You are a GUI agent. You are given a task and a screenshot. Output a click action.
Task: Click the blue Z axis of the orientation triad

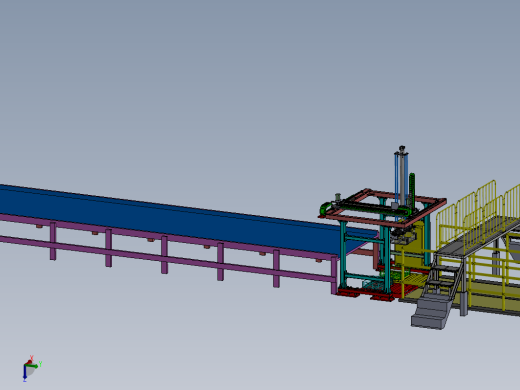point(25,373)
